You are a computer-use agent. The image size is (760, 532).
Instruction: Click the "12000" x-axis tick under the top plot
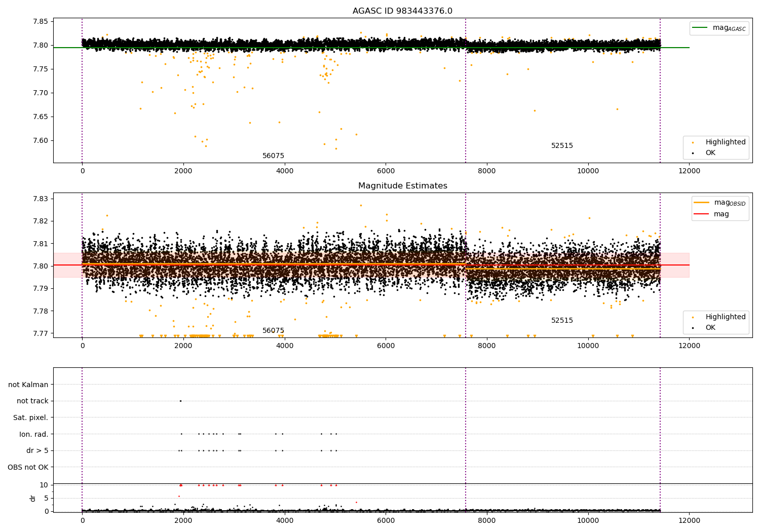click(x=689, y=171)
